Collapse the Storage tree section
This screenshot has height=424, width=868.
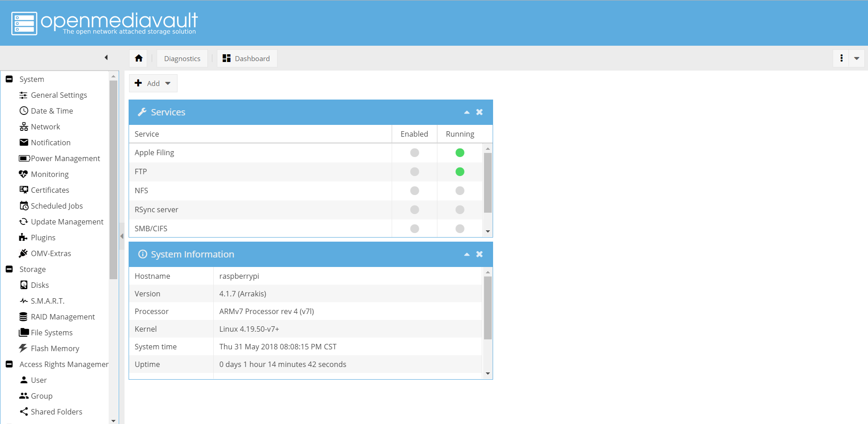pos(9,269)
